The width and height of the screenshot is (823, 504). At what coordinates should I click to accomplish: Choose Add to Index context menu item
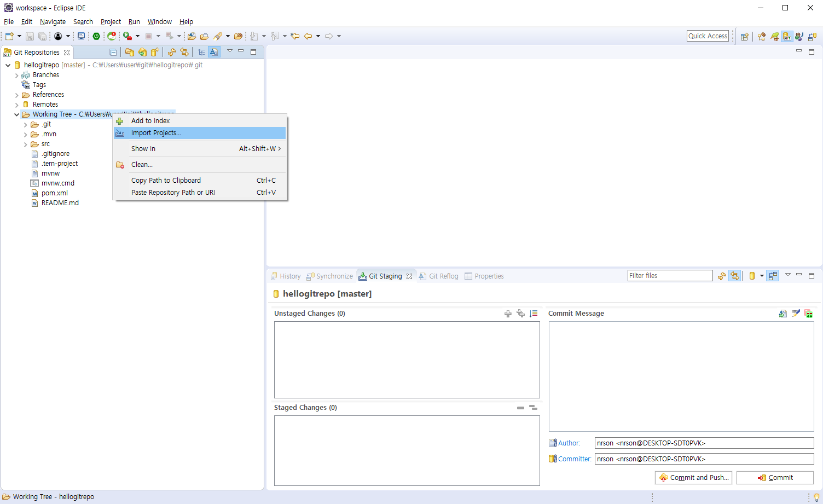(x=200, y=121)
